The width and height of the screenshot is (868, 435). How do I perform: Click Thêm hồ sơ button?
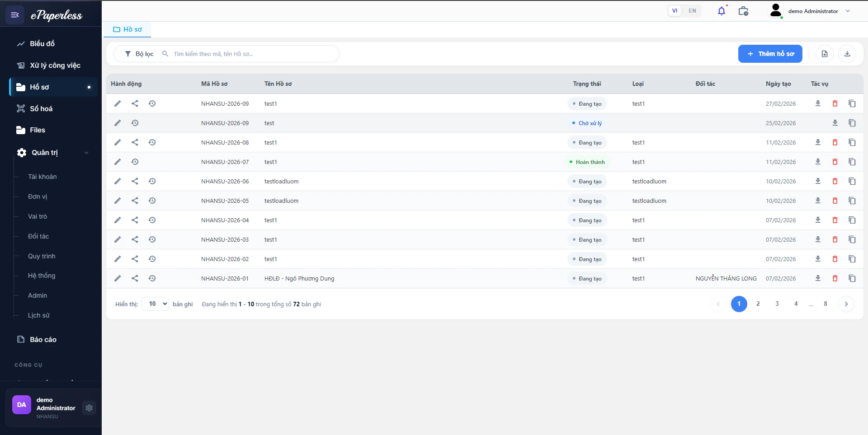pyautogui.click(x=770, y=54)
